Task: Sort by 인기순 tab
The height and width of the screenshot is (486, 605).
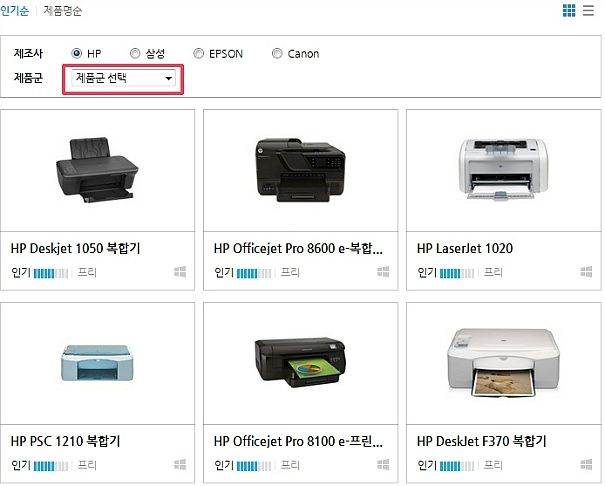Action: click(x=14, y=10)
